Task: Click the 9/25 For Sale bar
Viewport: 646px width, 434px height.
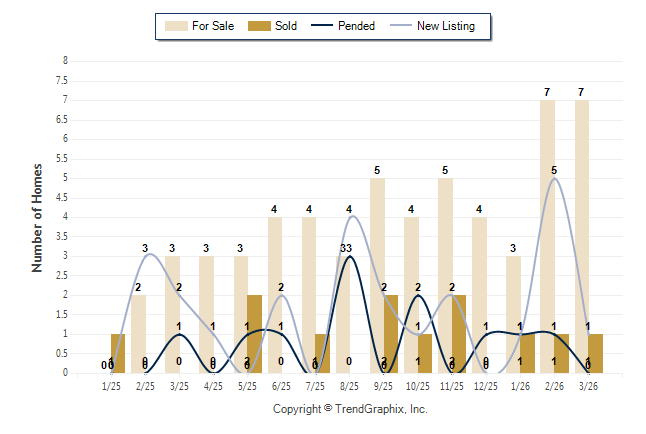Action: point(377,275)
